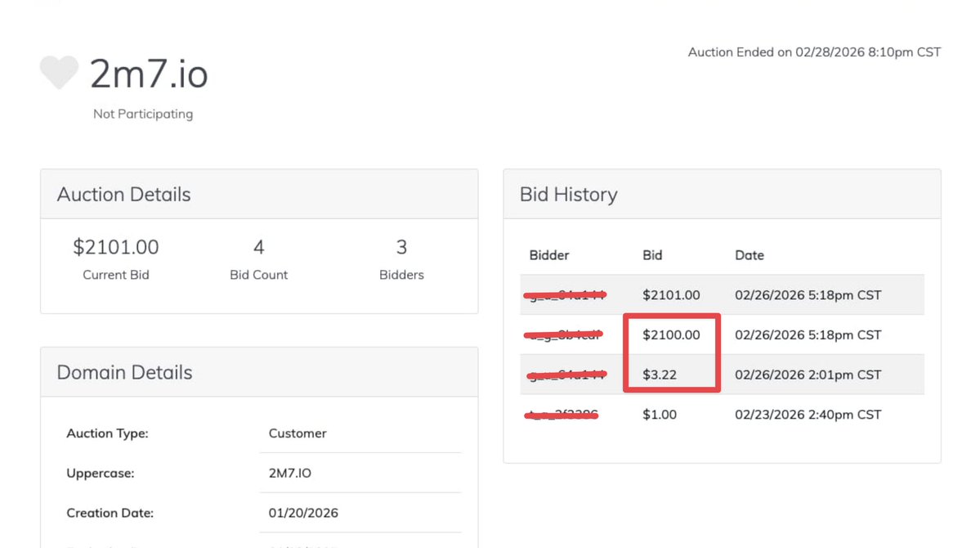Click the Bid Count label
The height and width of the screenshot is (548, 980).
click(259, 275)
